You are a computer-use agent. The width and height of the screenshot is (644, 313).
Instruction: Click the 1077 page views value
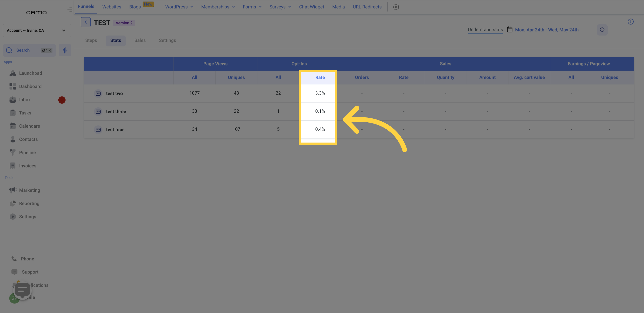coord(194,93)
